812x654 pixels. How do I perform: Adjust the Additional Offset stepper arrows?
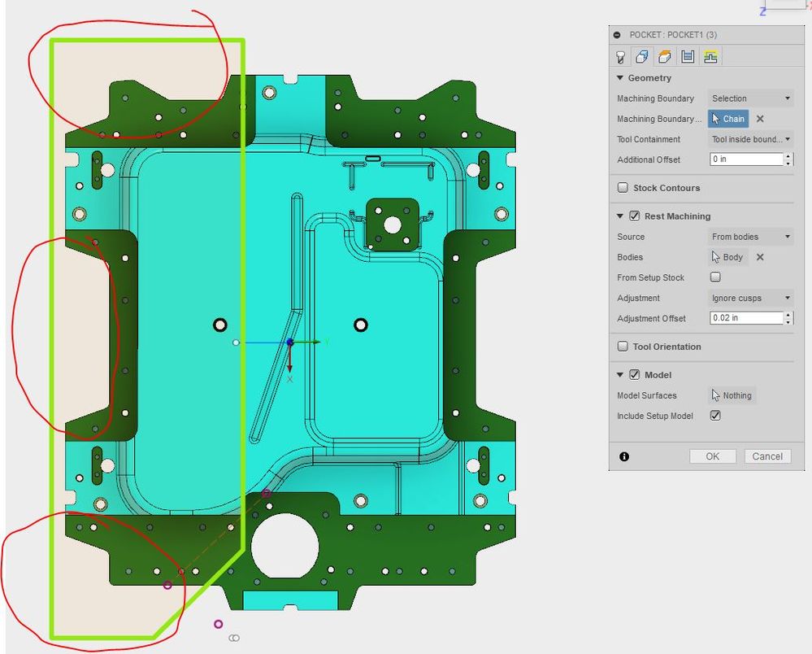788,159
